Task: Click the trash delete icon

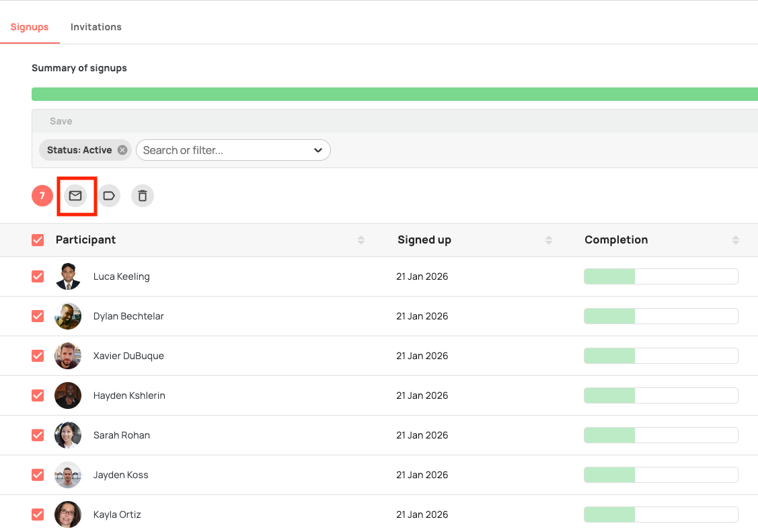Action: 142,196
